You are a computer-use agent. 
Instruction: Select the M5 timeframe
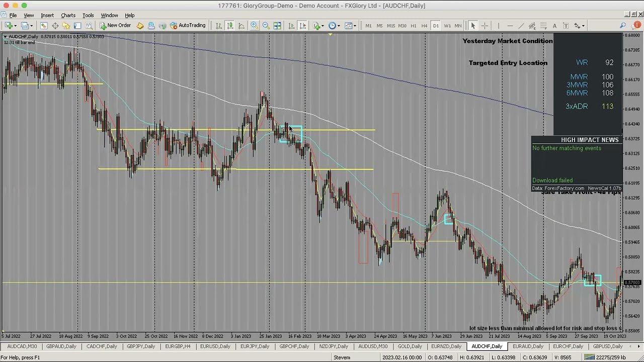379,26
